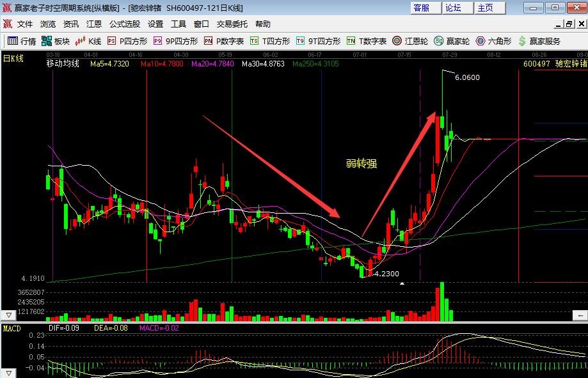Click the 3652807 volume axis label
The height and width of the screenshot is (378, 588).
click(x=31, y=292)
